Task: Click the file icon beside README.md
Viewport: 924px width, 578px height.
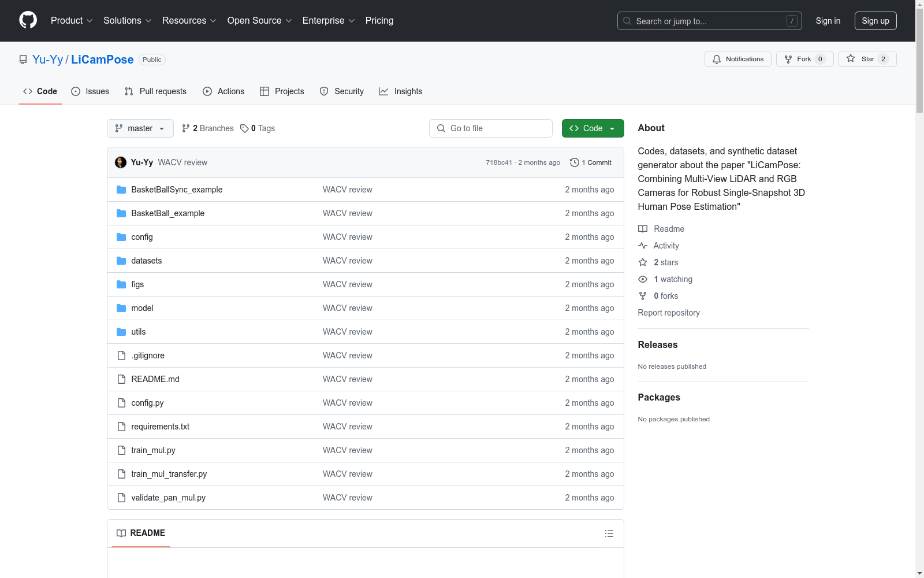Action: 121,379
